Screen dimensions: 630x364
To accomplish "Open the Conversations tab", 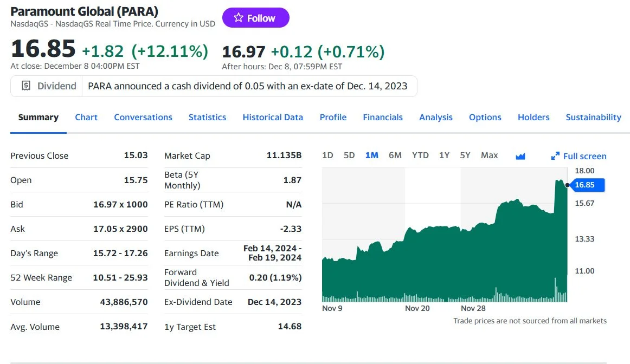I will tap(143, 117).
